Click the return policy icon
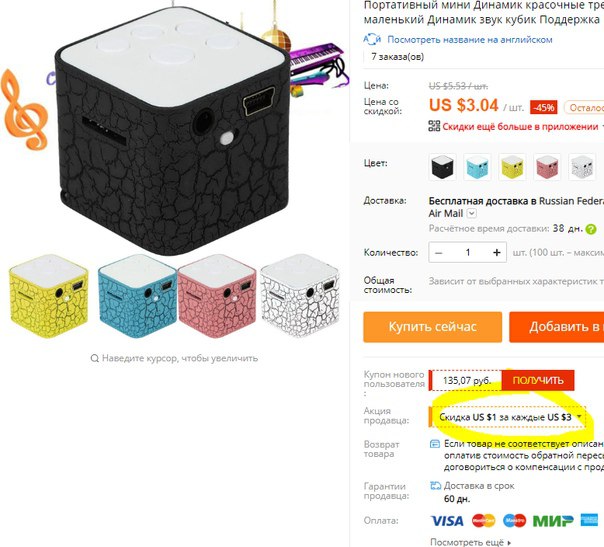Screen dimensions: 604x547 [435, 444]
